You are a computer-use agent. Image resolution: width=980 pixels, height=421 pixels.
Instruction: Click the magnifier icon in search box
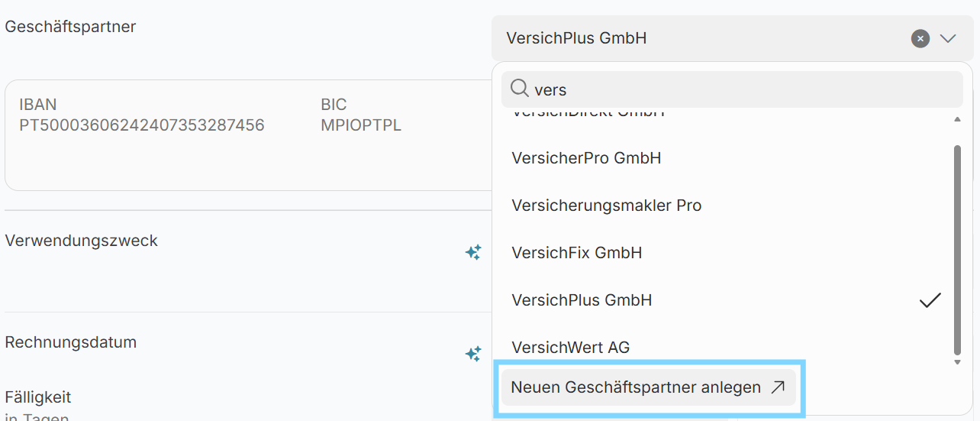(x=520, y=89)
